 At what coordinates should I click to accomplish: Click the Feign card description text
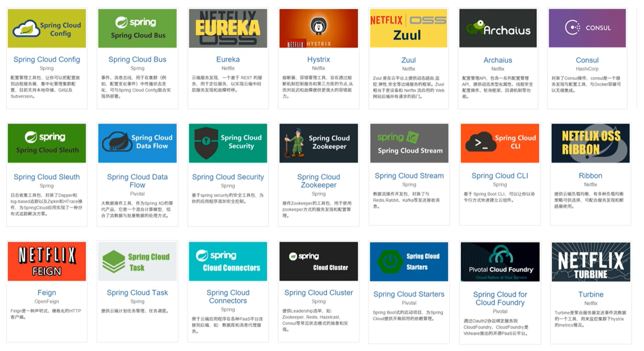point(46,314)
